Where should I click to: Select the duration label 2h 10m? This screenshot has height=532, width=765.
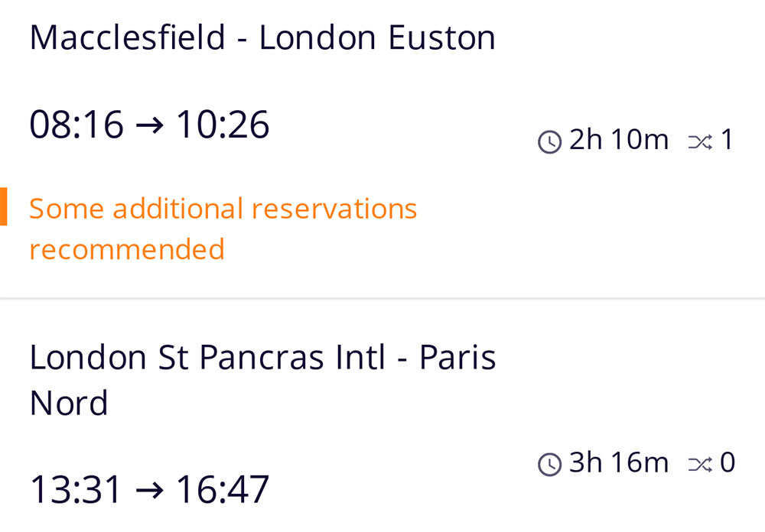(618, 140)
